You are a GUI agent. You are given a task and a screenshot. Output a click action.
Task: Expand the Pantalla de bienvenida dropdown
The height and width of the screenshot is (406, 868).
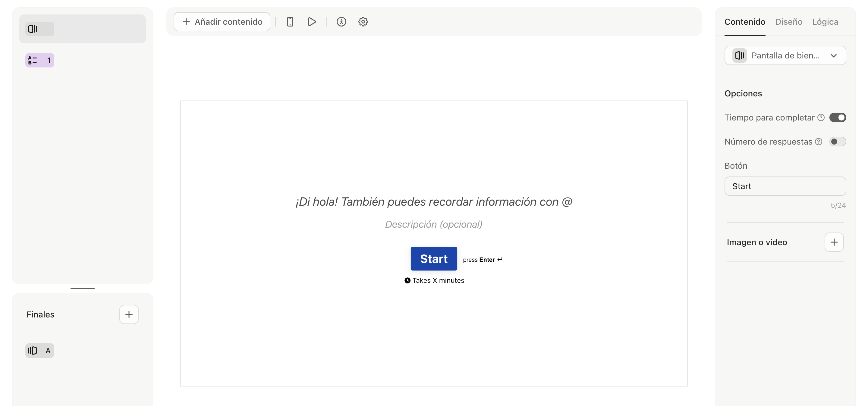pos(785,55)
